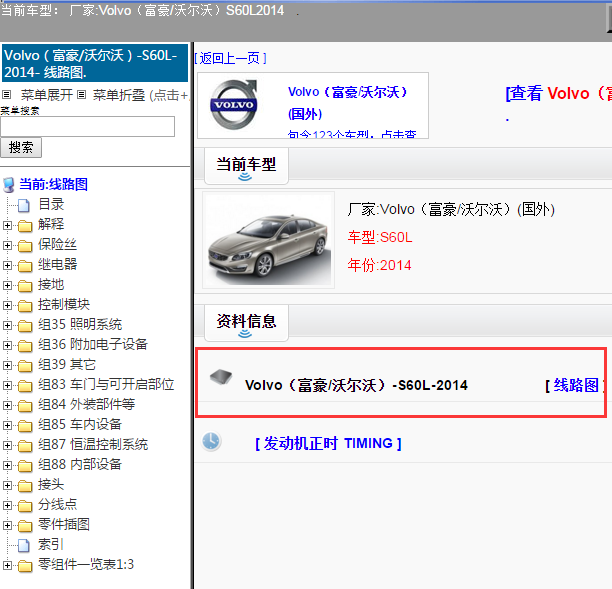Image resolution: width=612 pixels, height=589 pixels.
Task: Click the gray chip icon in 资料信息 row
Action: coord(221,377)
